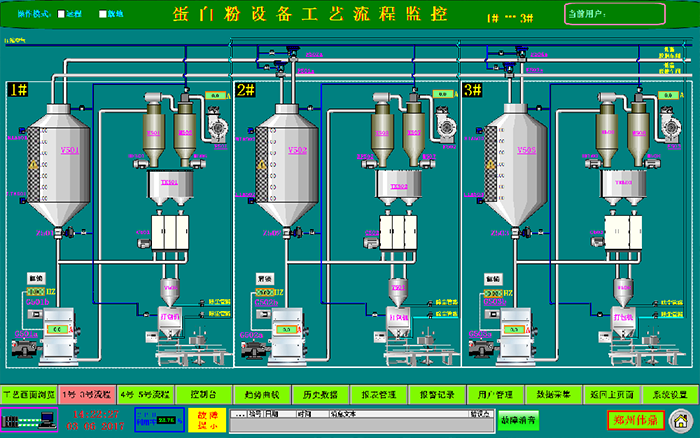Select the V501 spray tower in unit 1#
The image size is (700, 438).
pos(58,165)
